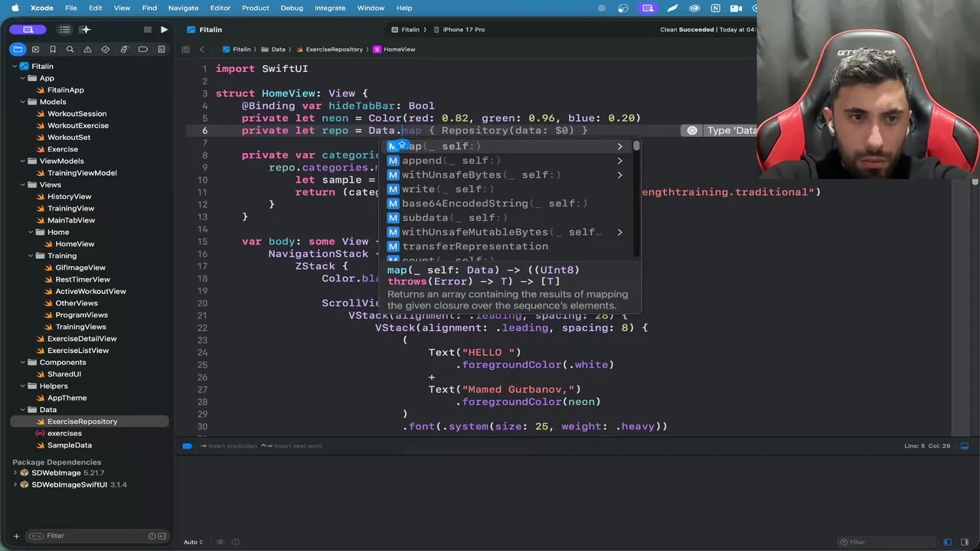Click the add plus button in navigator
The width and height of the screenshot is (980, 551).
coord(16,536)
